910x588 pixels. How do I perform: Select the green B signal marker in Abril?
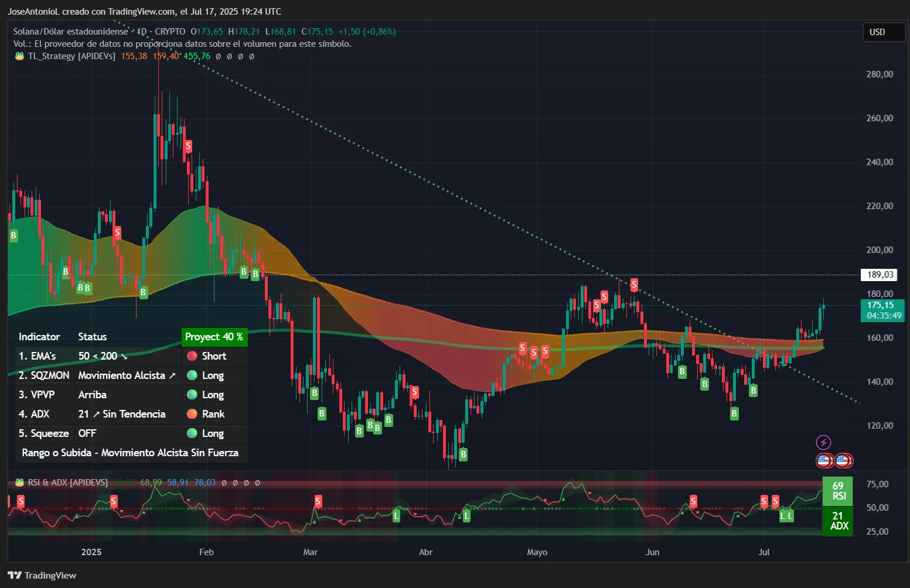463,454
